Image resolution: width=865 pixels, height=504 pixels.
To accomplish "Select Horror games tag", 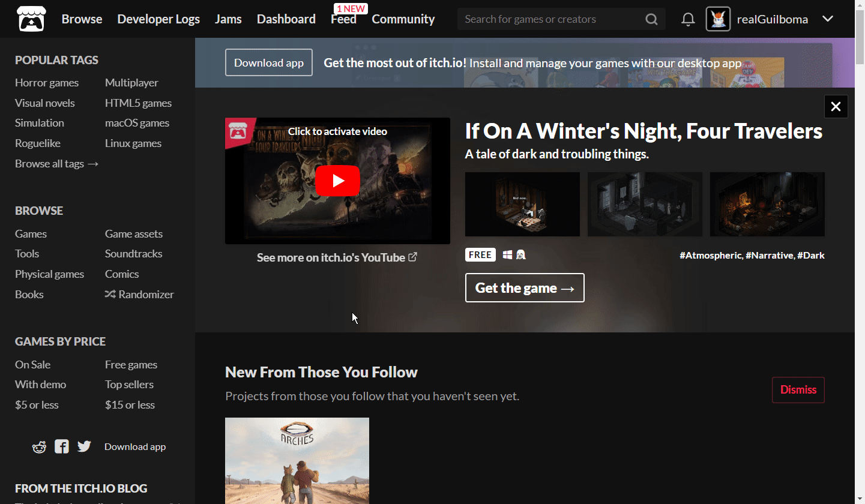I will point(47,83).
